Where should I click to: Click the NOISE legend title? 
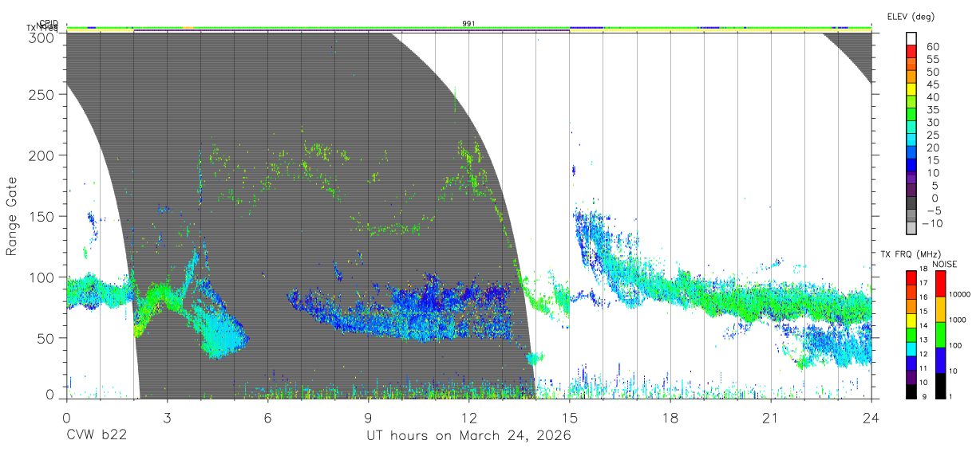944,264
